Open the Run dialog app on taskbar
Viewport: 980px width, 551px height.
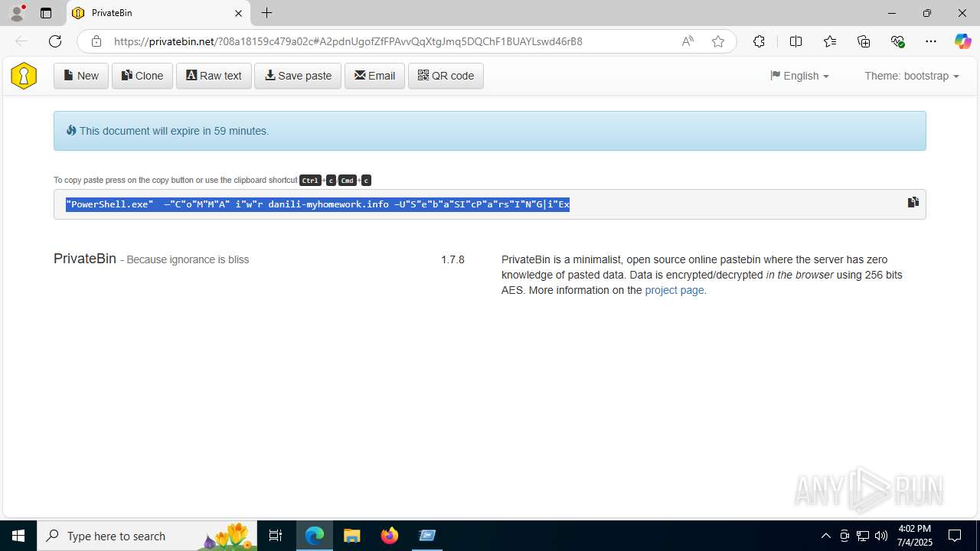pos(427,536)
